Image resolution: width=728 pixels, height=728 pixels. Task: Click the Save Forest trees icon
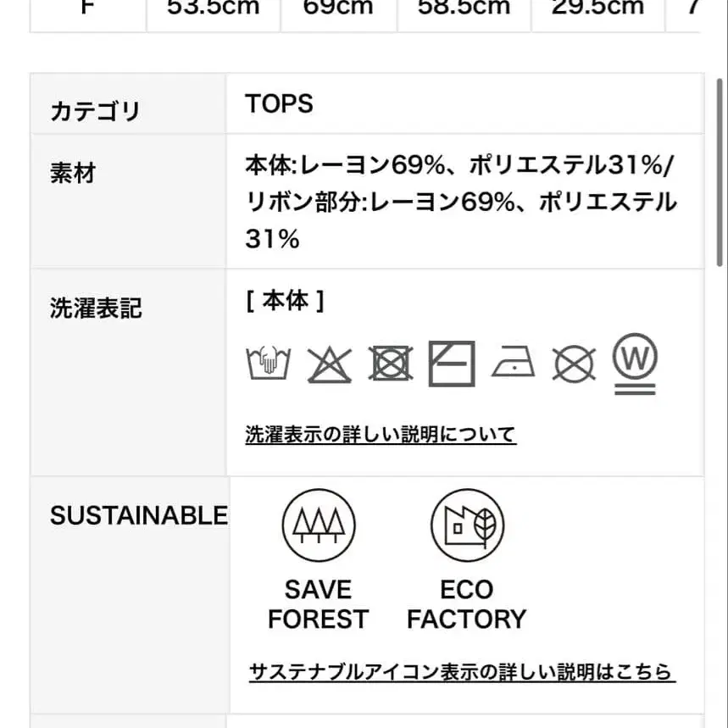tap(318, 525)
